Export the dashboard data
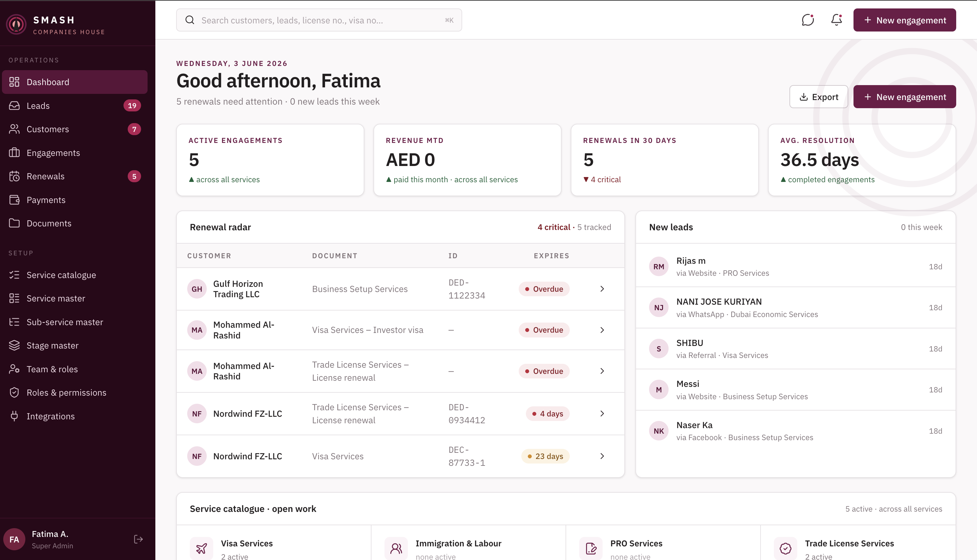This screenshot has height=560, width=977. [818, 96]
